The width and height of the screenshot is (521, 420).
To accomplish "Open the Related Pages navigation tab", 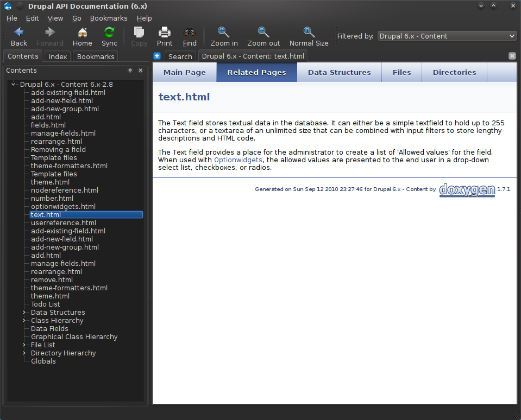I will pyautogui.click(x=257, y=72).
